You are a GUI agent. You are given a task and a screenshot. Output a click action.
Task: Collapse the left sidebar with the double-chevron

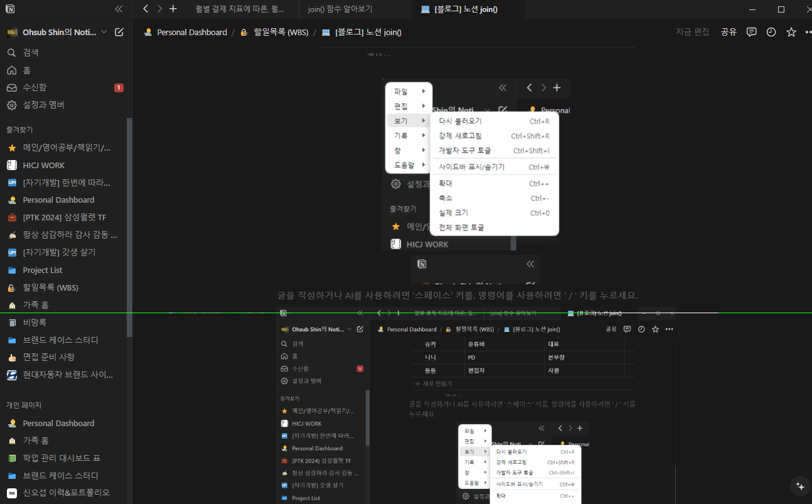tap(119, 9)
